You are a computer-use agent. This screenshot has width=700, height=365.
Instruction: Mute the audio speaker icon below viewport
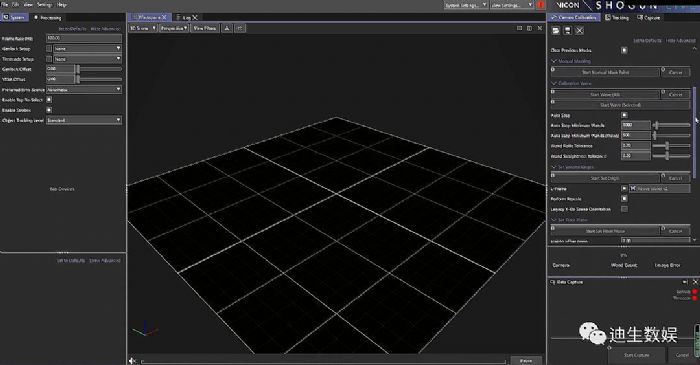[x=132, y=360]
